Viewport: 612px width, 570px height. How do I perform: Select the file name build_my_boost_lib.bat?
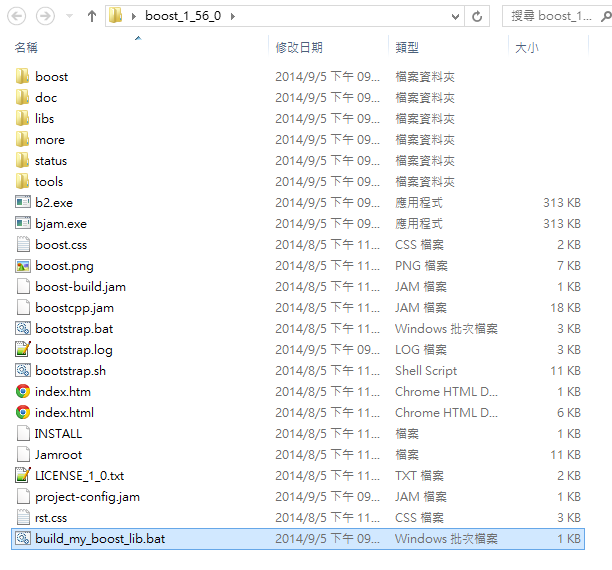tap(100, 539)
